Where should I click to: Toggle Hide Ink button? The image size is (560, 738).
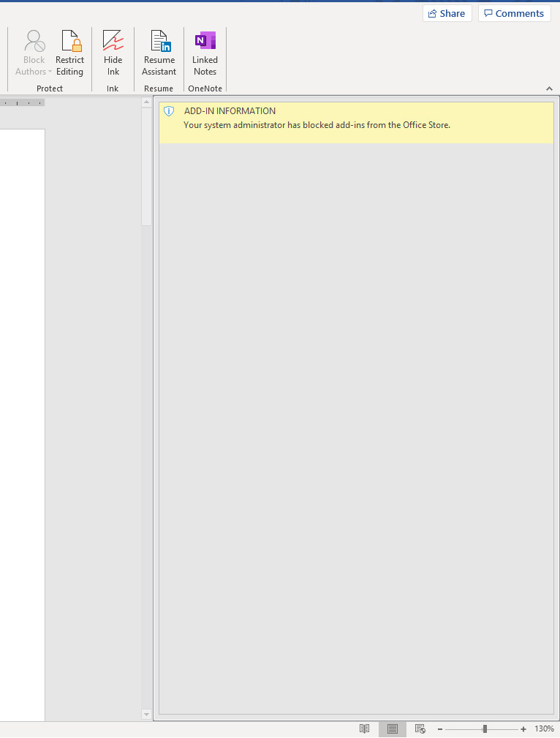pyautogui.click(x=113, y=53)
